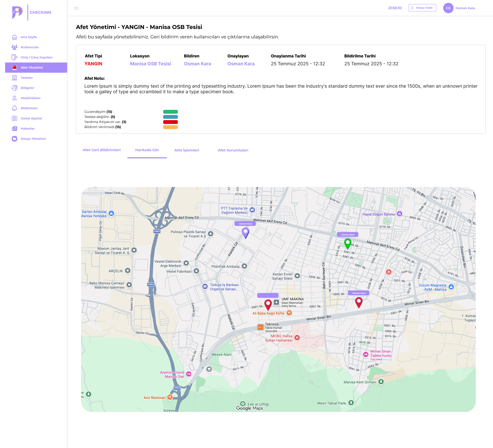Click the Manisa Kent Ormanı park marker
The image size is (493, 448).
(x=381, y=382)
